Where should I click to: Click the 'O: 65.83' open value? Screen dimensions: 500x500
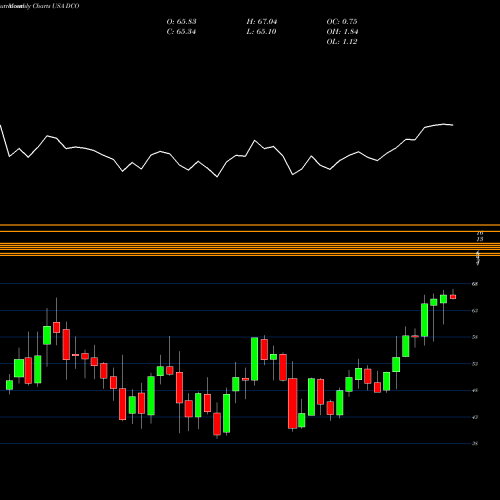pos(181,22)
